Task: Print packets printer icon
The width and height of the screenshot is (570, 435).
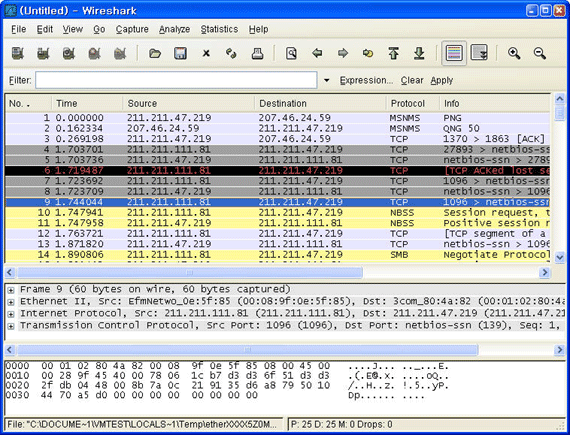Action: point(257,53)
